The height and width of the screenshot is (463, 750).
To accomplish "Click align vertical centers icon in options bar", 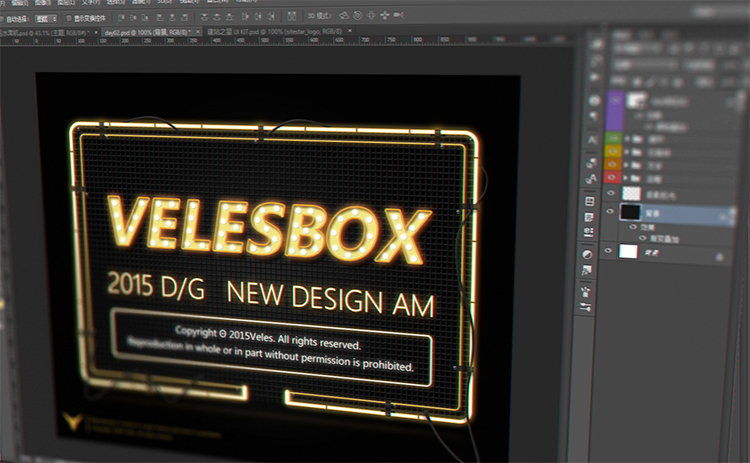I will [x=133, y=18].
